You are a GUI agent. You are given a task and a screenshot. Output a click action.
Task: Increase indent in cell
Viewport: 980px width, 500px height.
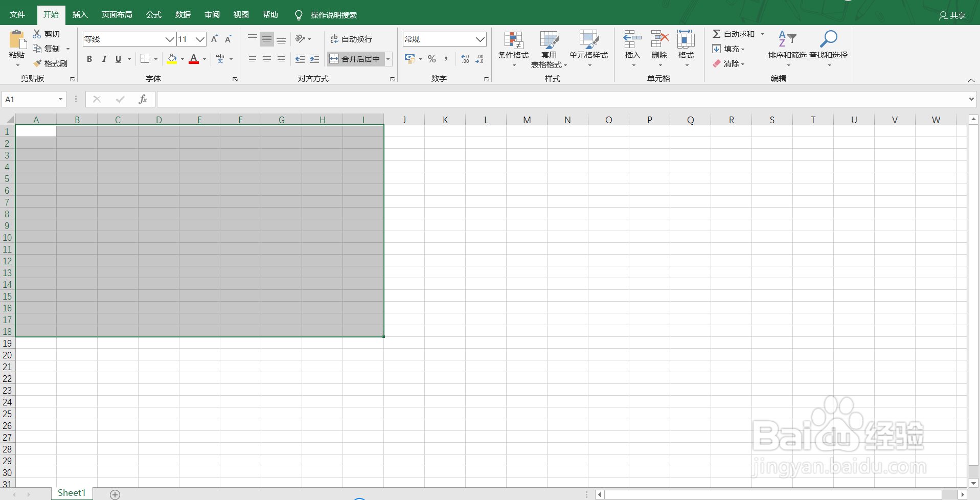tap(314, 59)
